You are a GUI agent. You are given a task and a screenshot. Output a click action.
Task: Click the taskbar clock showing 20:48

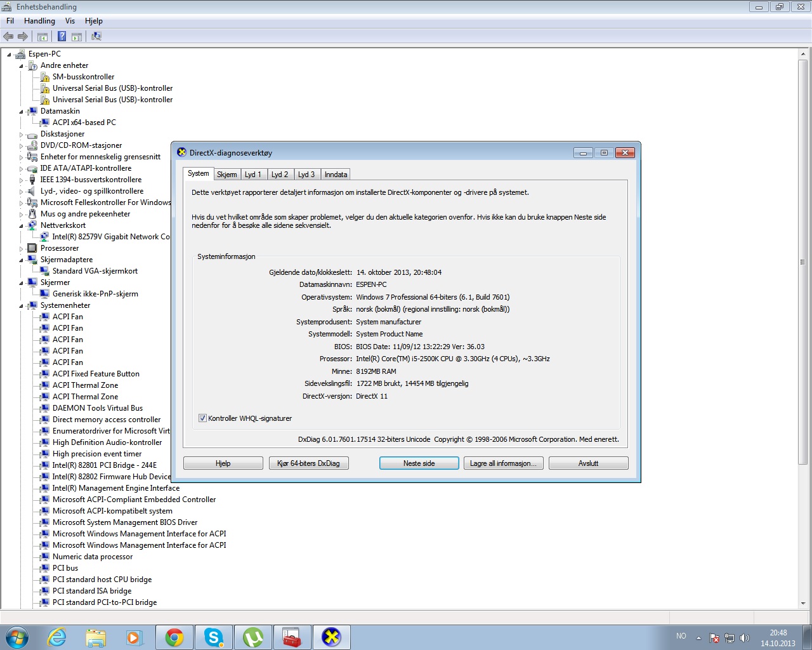point(778,638)
